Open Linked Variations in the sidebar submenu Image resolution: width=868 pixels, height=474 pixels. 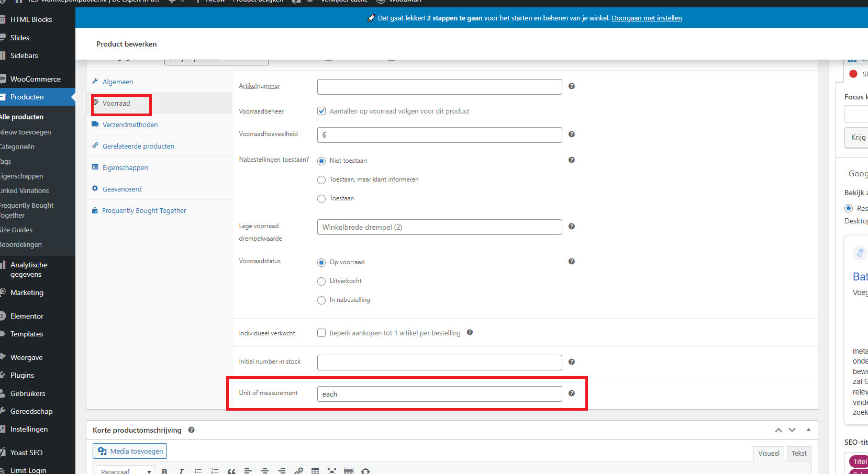(25, 191)
